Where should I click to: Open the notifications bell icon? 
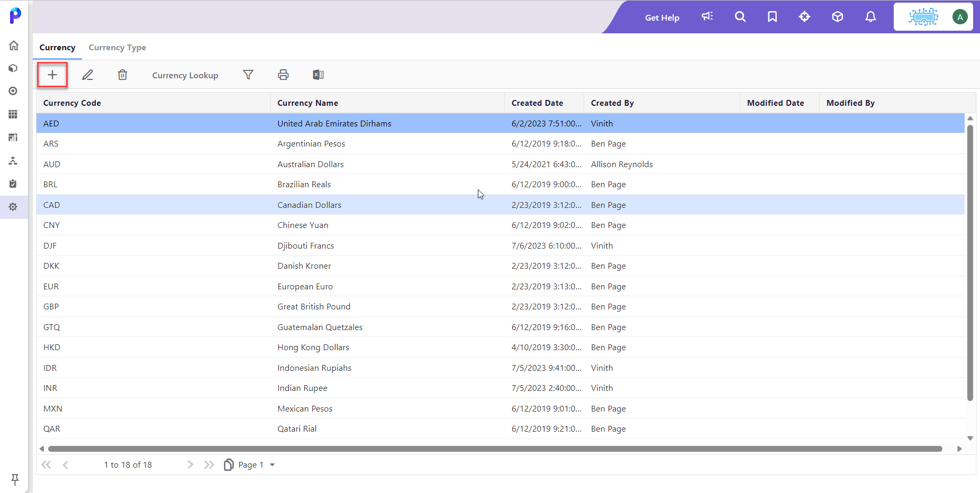(870, 17)
